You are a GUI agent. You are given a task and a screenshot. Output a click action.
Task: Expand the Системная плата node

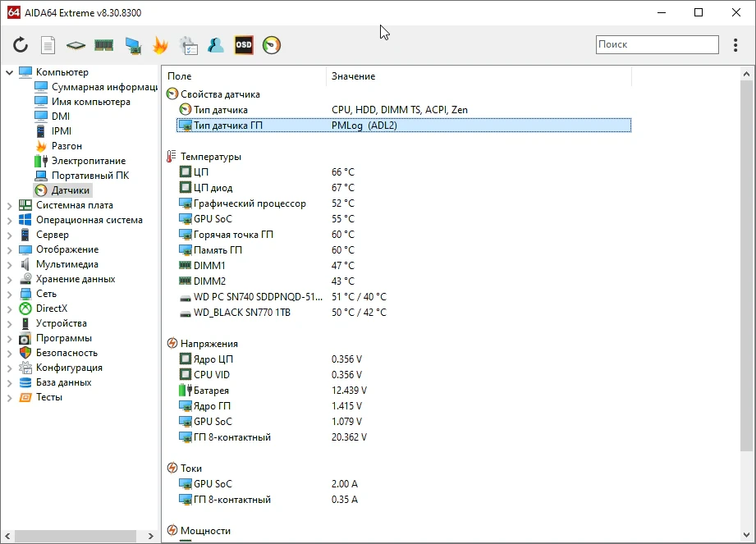click(x=9, y=206)
